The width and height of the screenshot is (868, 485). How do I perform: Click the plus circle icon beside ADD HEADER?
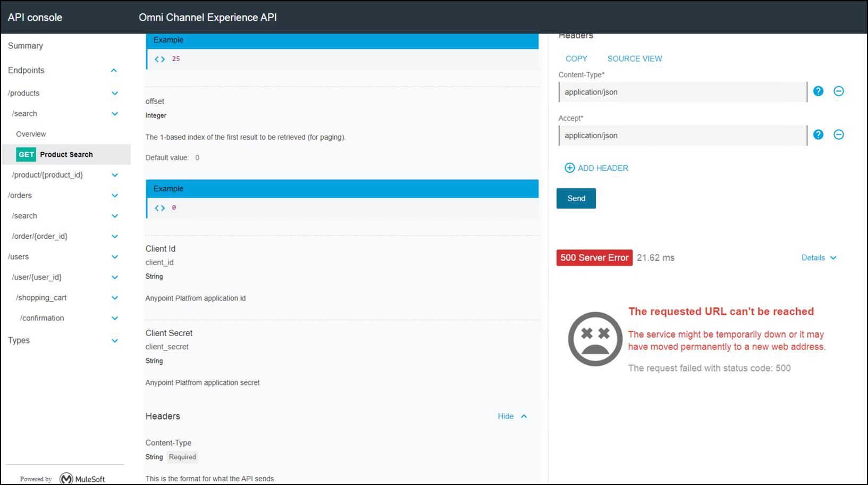pos(569,168)
